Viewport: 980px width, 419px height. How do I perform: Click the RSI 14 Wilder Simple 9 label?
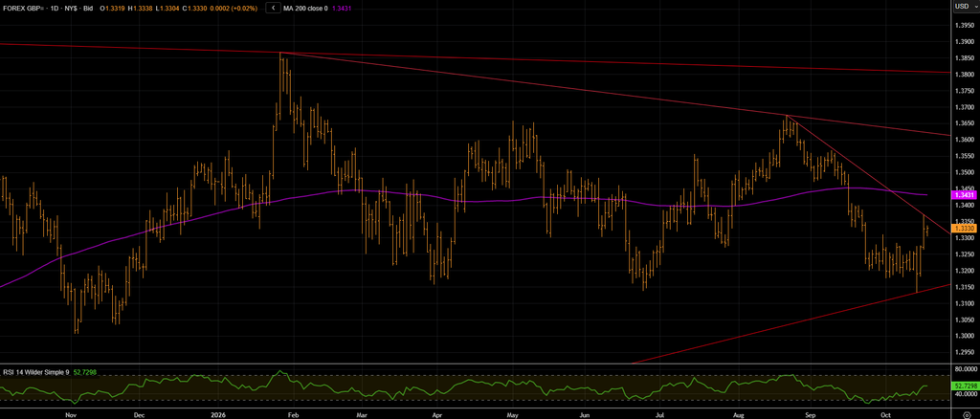click(x=35, y=372)
